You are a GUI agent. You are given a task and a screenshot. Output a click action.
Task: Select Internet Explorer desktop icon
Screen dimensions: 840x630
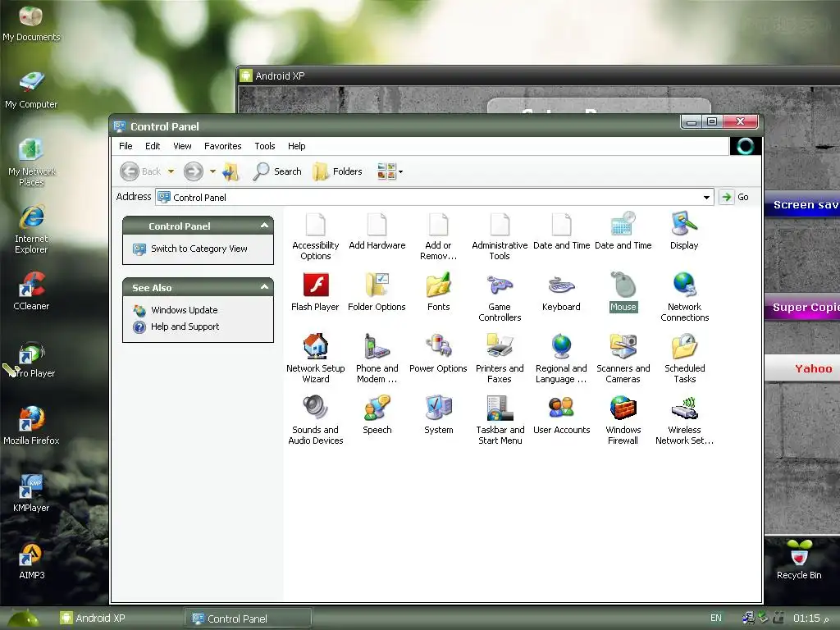[31, 230]
